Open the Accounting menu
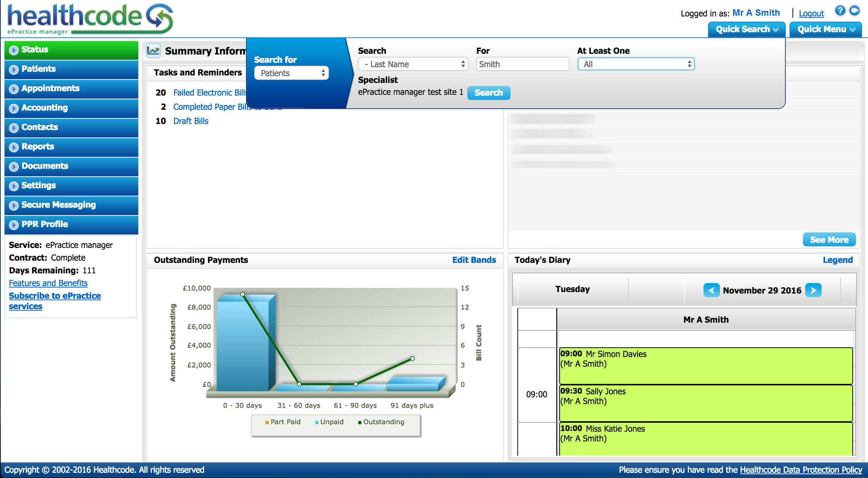This screenshot has width=868, height=478. [71, 108]
